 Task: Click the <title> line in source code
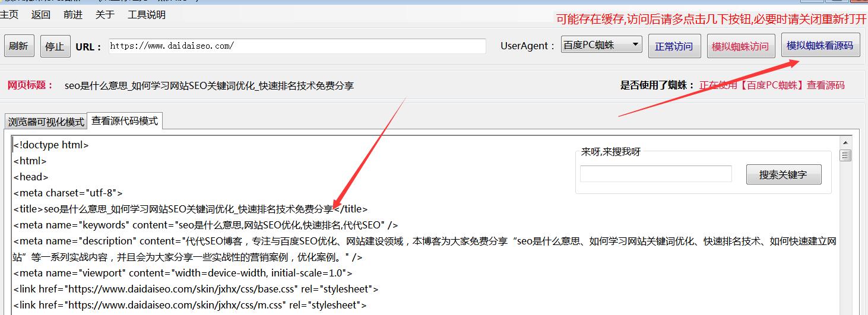[x=191, y=209]
